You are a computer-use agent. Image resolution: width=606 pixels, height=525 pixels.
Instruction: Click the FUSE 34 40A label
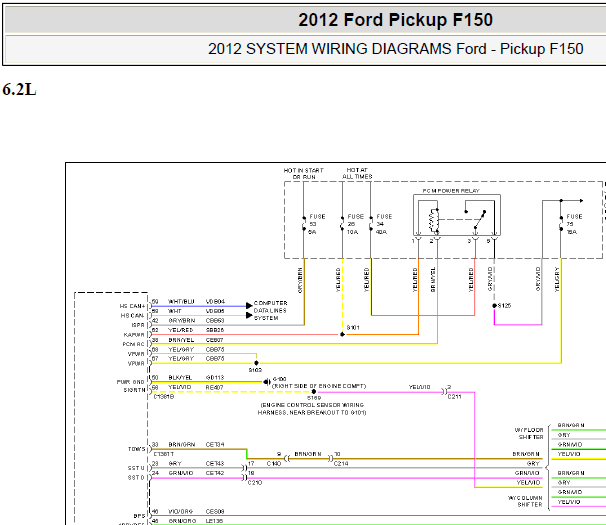coord(384,224)
